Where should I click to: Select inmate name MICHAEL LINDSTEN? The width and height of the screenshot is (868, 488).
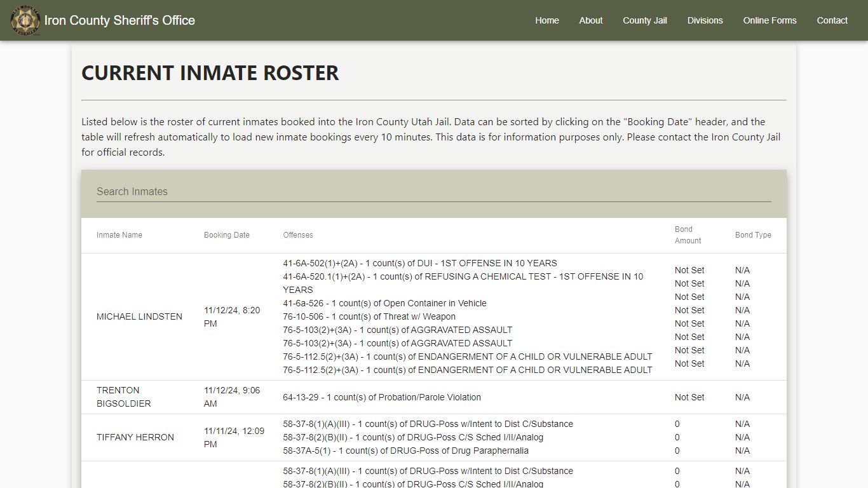139,316
